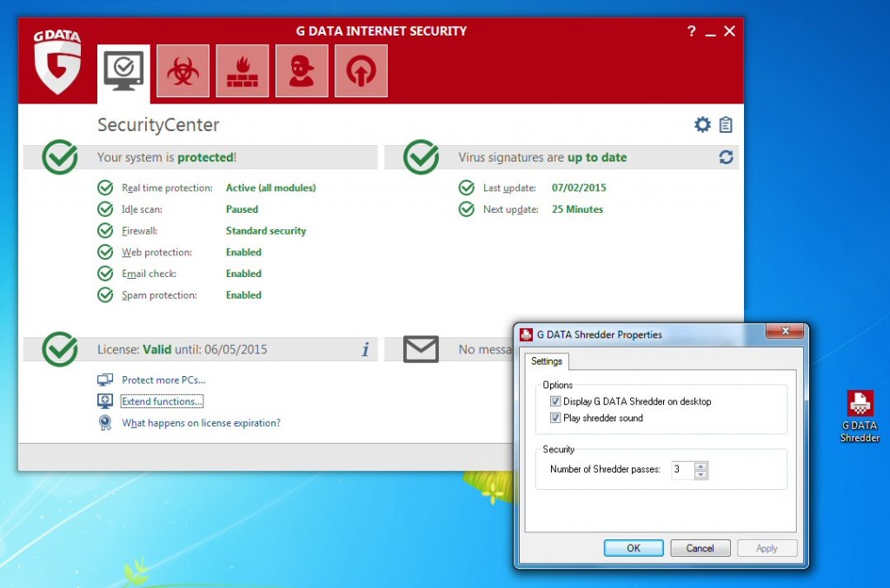Screen dimensions: 890x588
Task: Open the protocol clipboard icon
Action: (x=726, y=125)
